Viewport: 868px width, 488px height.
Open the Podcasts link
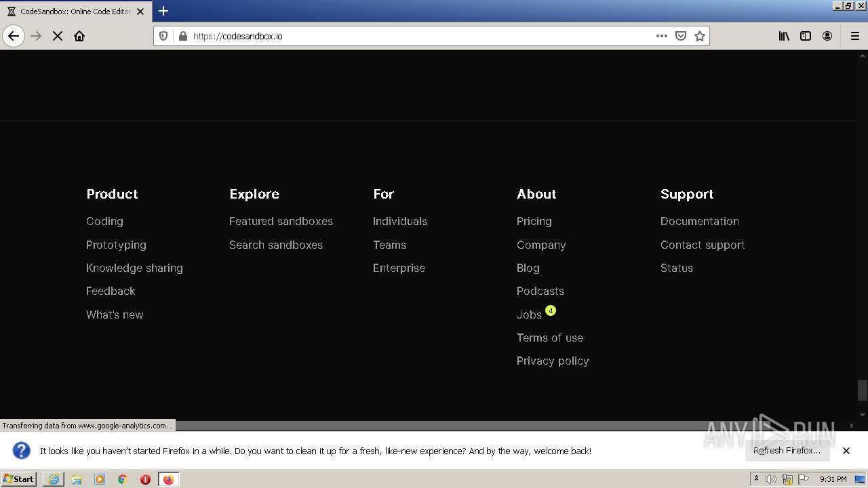pyautogui.click(x=540, y=291)
